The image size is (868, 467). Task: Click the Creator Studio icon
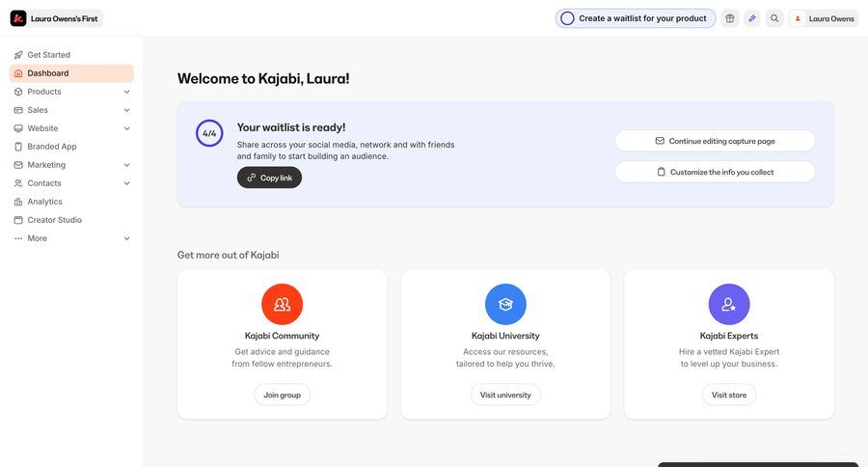pyautogui.click(x=18, y=220)
